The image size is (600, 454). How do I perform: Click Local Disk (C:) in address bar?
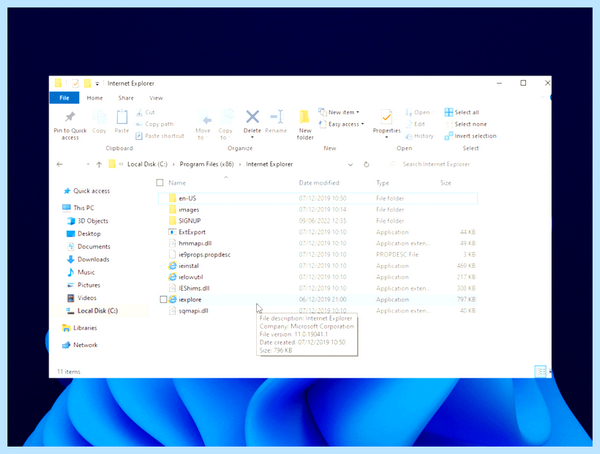147,164
